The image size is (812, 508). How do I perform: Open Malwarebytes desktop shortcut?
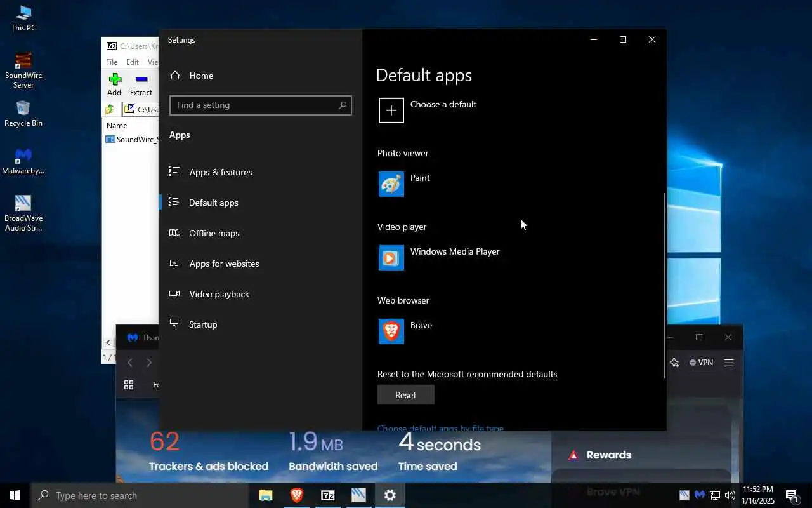[23, 161]
